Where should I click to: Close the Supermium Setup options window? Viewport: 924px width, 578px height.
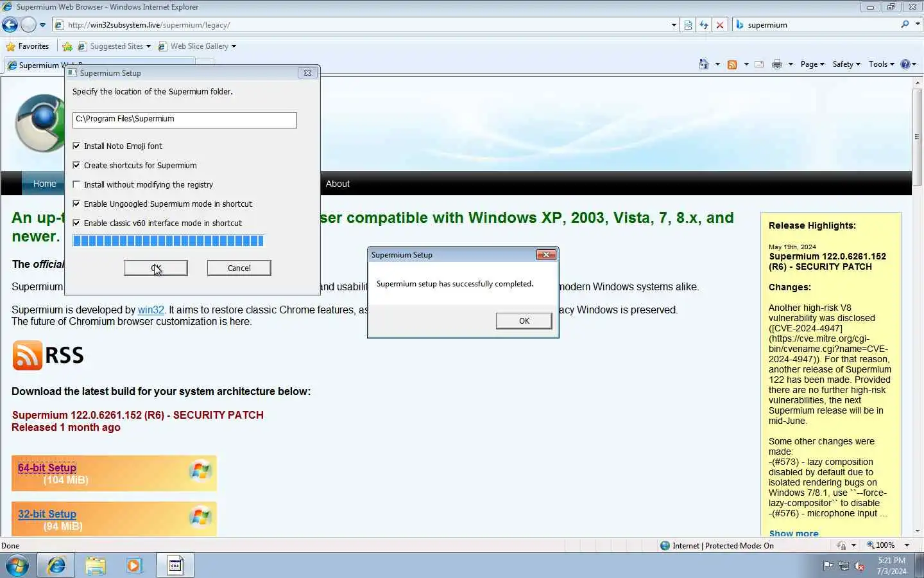tap(307, 73)
